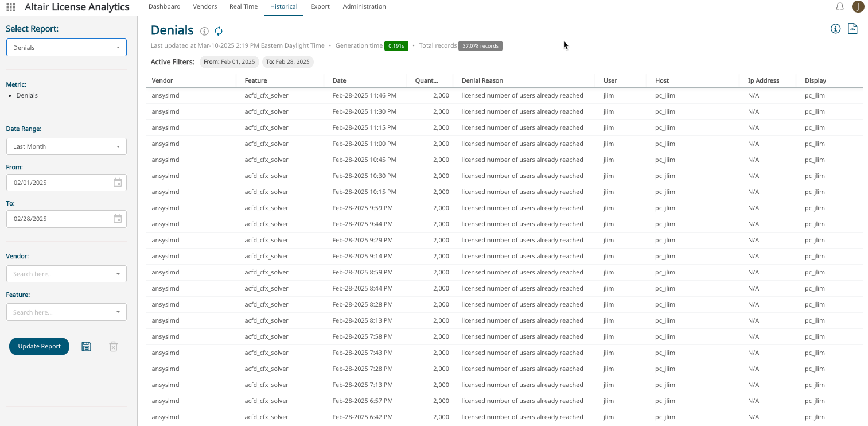Sort the table by the Date column header
868x426 pixels.
point(340,80)
